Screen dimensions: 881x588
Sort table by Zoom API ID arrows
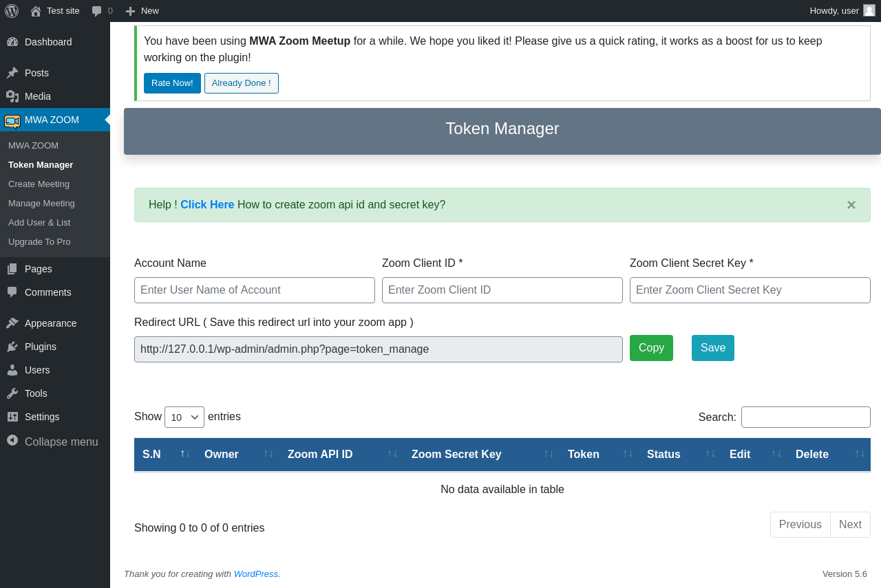point(392,453)
